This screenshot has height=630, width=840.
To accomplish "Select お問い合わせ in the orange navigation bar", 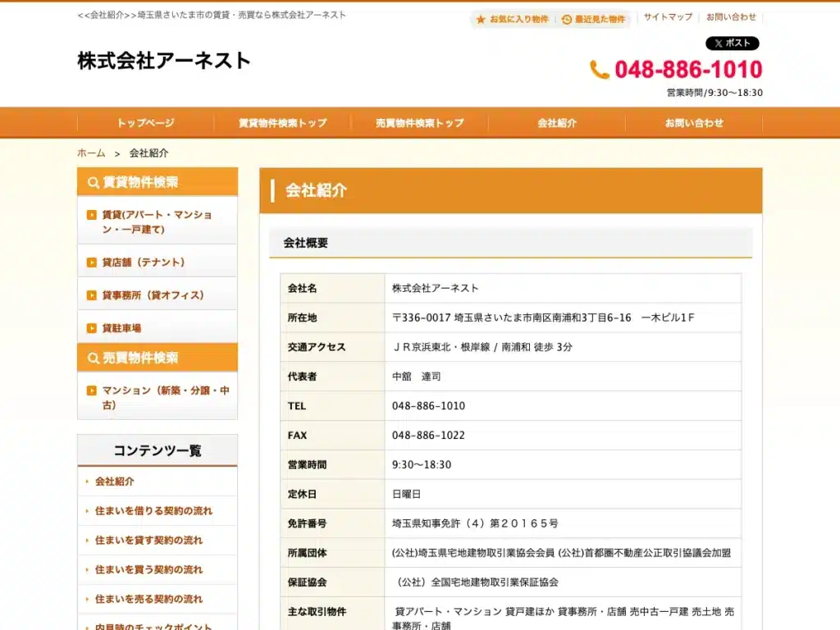I will [x=694, y=123].
